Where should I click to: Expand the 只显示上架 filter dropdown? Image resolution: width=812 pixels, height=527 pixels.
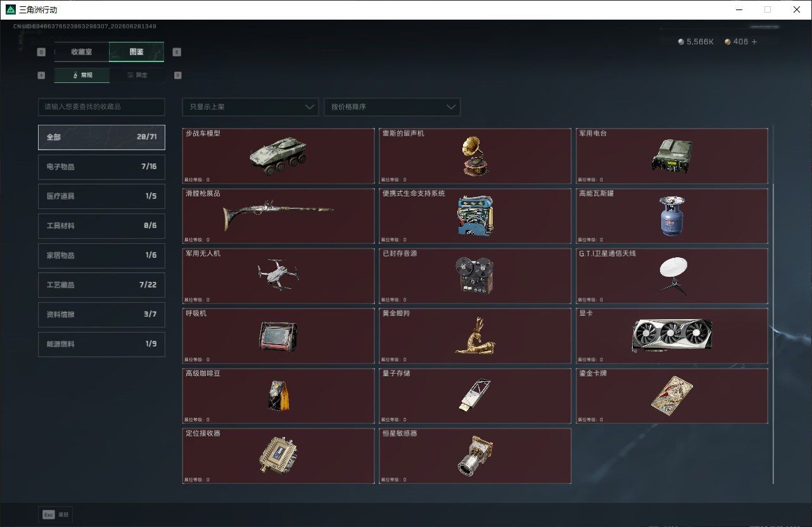click(x=250, y=107)
